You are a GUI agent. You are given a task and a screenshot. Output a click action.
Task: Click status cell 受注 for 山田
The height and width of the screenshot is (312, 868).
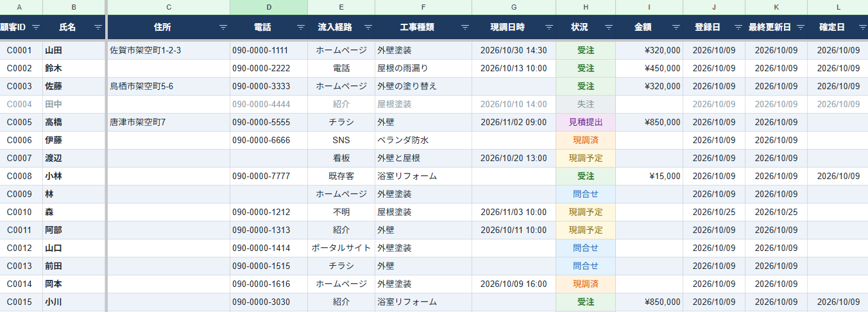point(586,50)
